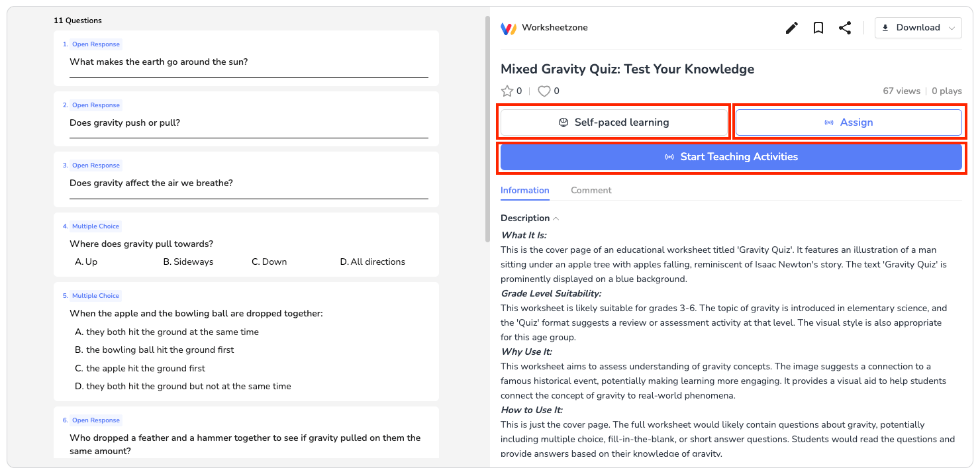
Task: Open the Information tab
Action: [524, 190]
